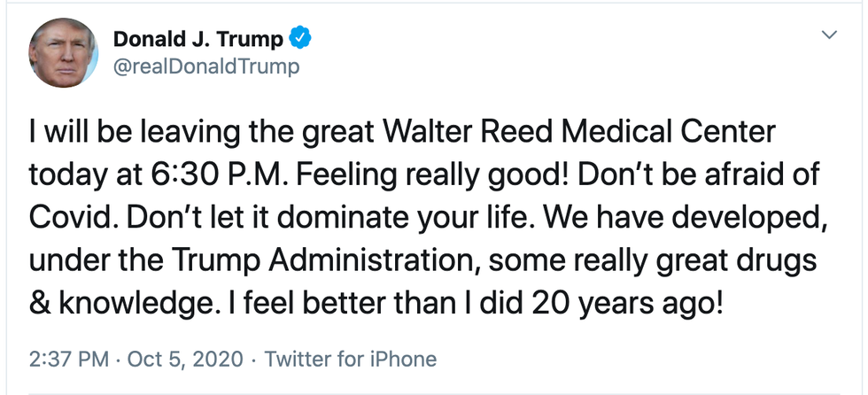The height and width of the screenshot is (395, 868).
Task: Click Donald J. Trump's profile photo
Action: pyautogui.click(x=63, y=52)
